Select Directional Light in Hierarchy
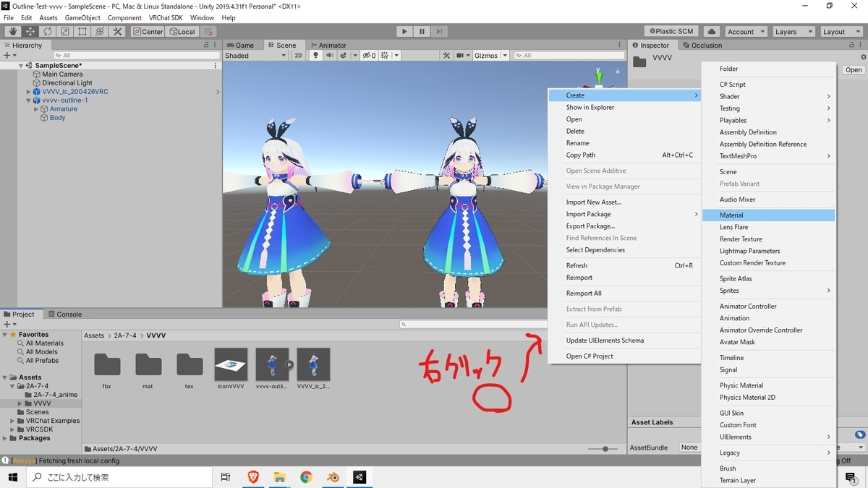The width and height of the screenshot is (868, 488). (x=67, y=83)
